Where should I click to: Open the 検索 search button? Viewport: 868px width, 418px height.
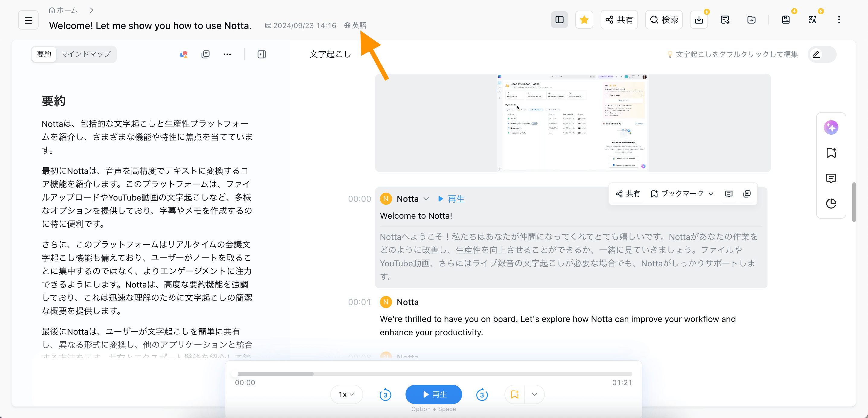tap(664, 20)
